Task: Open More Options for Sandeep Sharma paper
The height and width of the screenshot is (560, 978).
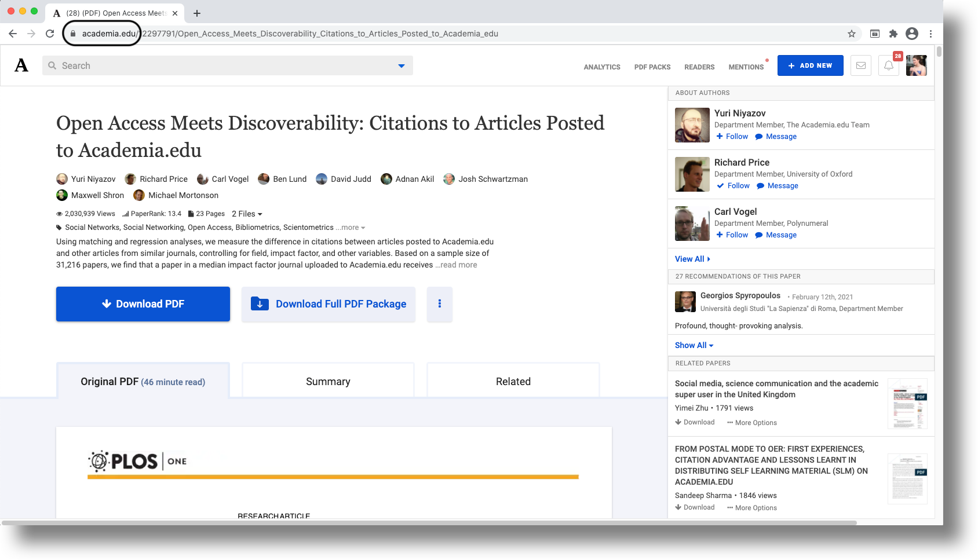Action: coord(752,508)
